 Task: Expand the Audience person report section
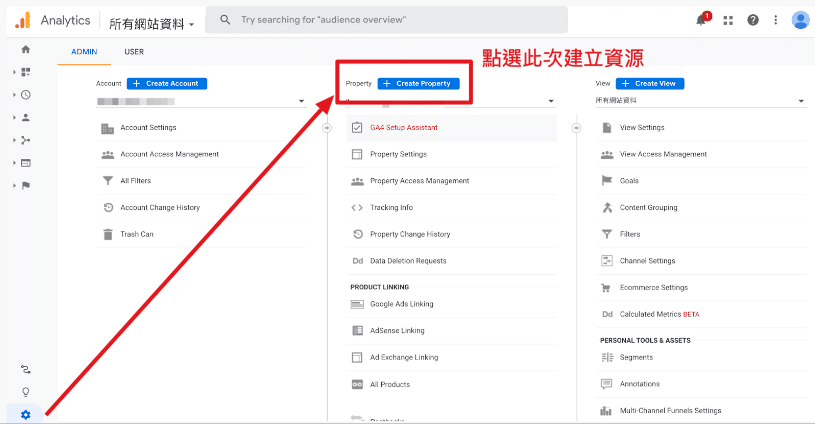coord(25,117)
